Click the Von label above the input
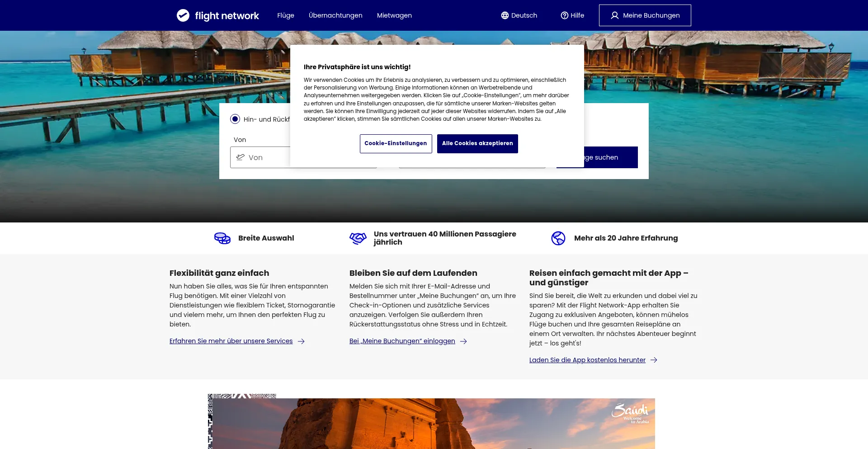This screenshot has height=449, width=868. tap(240, 140)
